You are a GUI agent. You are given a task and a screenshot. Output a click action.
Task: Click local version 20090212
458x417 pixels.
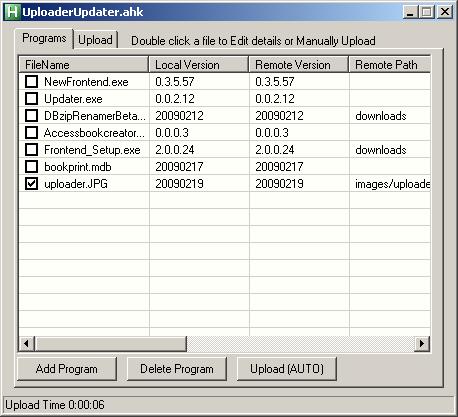tap(179, 116)
